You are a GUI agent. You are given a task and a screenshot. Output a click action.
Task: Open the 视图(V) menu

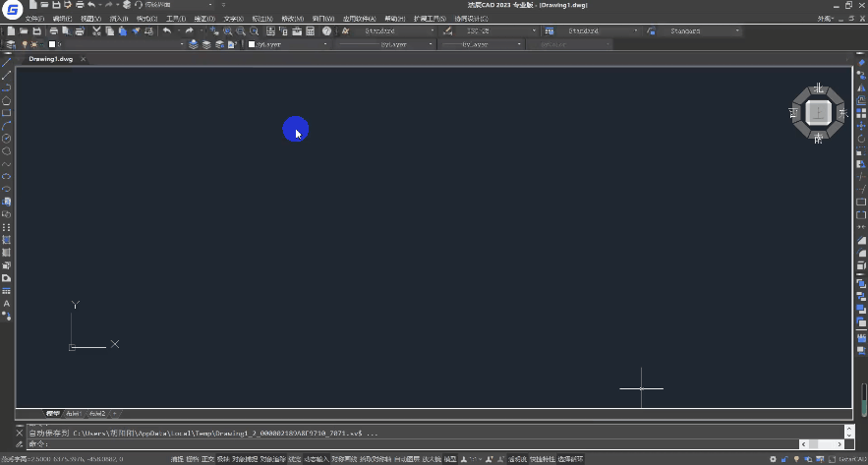[x=90, y=19]
